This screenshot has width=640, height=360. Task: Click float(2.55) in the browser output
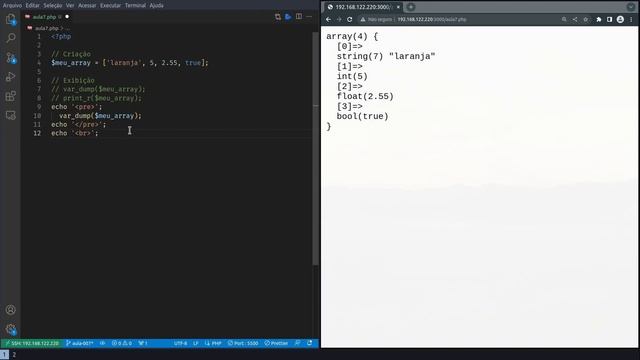click(365, 96)
